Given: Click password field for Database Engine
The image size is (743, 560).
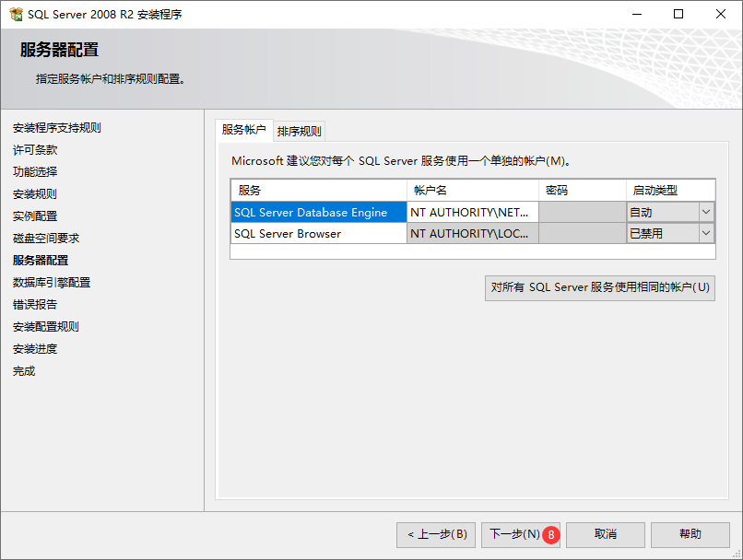Looking at the screenshot, I should click(x=583, y=212).
